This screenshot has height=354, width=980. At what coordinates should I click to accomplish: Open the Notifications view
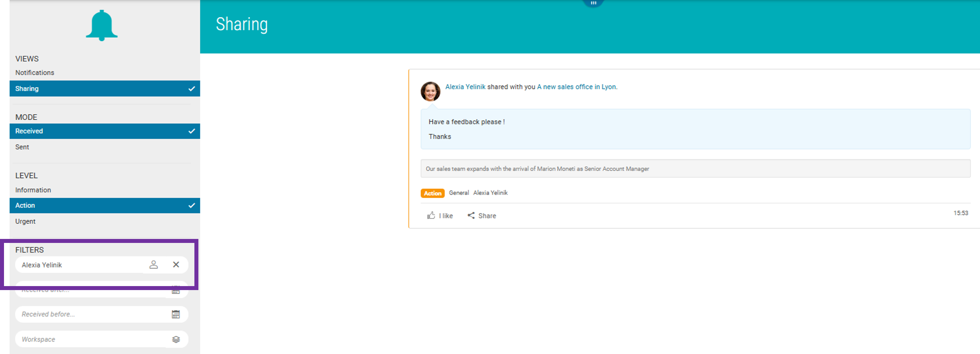34,72
